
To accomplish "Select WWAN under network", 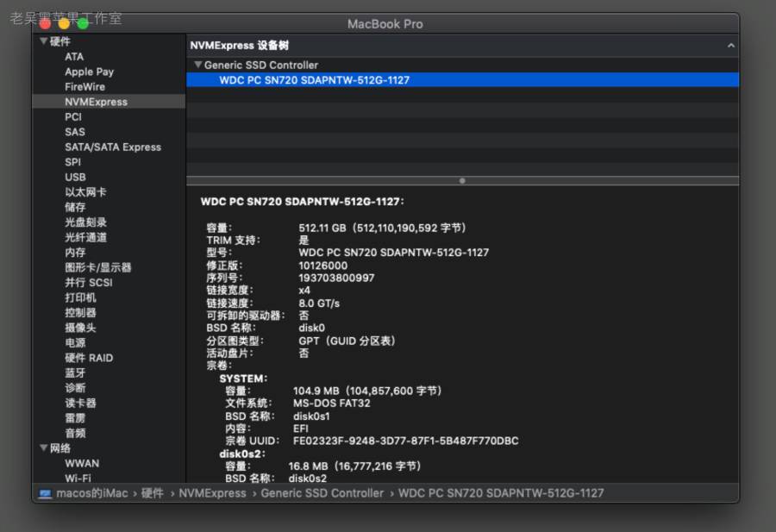I will click(82, 463).
